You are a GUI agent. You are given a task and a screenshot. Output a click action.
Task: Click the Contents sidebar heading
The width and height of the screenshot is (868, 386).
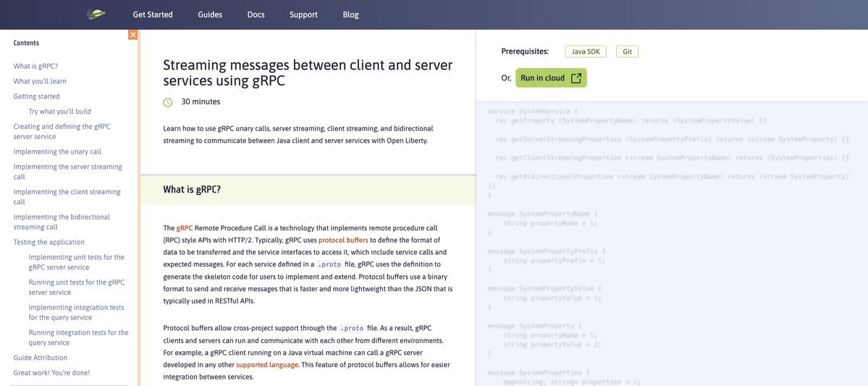coord(26,43)
